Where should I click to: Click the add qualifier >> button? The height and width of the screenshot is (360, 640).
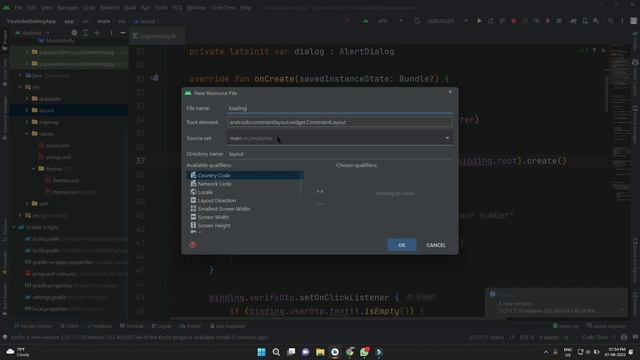pos(320,191)
